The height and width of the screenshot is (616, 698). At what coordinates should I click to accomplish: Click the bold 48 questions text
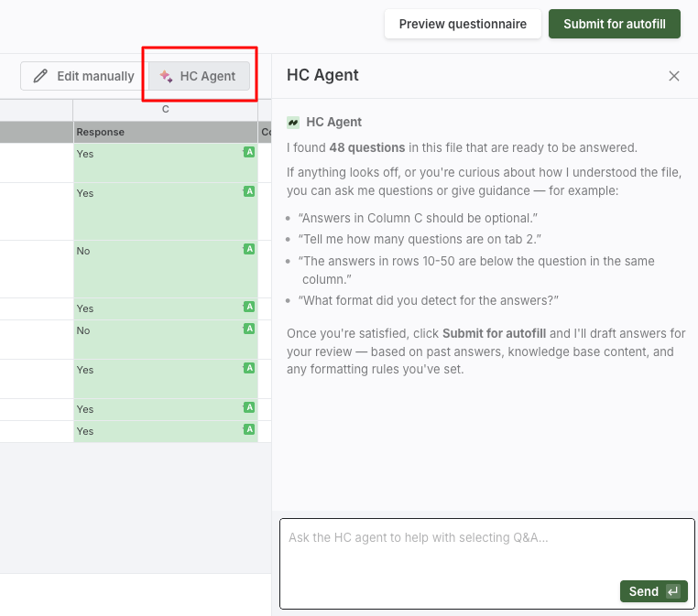tap(367, 147)
